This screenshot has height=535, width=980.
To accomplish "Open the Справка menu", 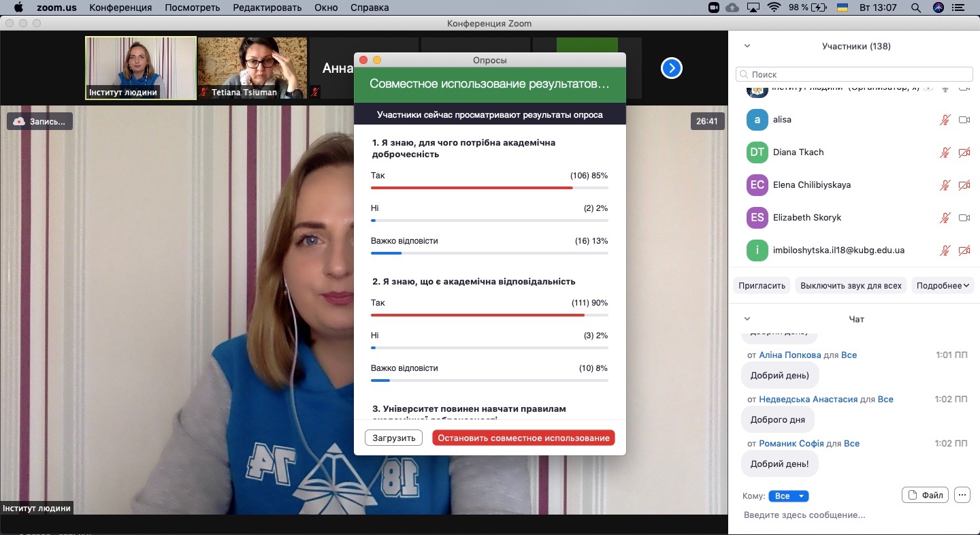I will [x=370, y=8].
